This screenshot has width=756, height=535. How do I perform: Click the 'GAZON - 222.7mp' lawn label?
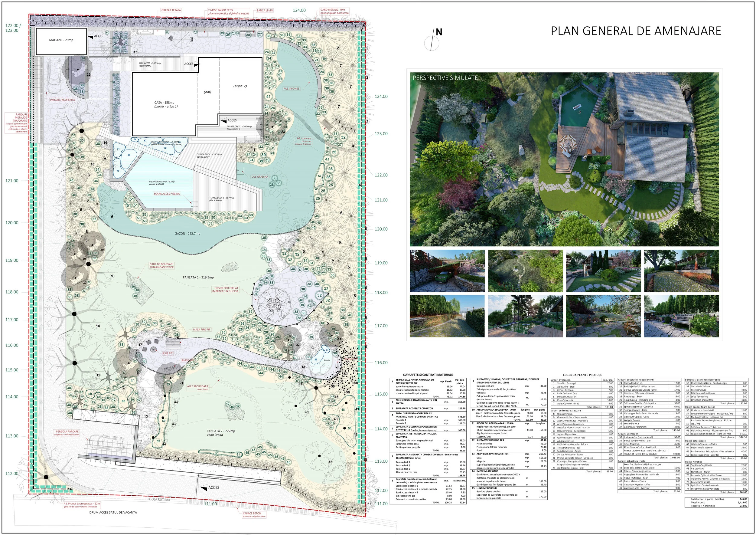click(187, 234)
